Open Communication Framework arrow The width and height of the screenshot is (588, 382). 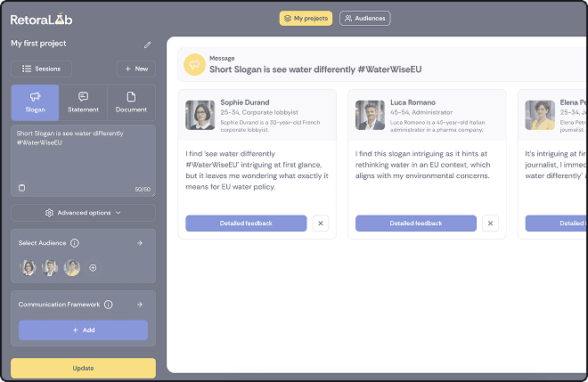click(139, 305)
